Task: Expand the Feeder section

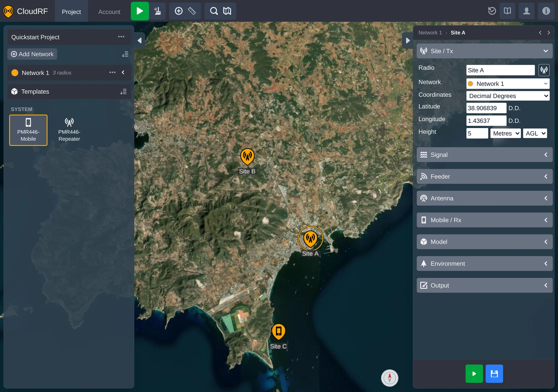Action: [484, 177]
